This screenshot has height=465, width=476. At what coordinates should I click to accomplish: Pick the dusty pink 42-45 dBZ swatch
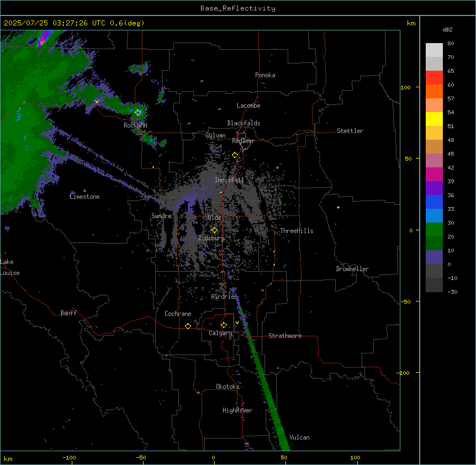[x=434, y=161]
